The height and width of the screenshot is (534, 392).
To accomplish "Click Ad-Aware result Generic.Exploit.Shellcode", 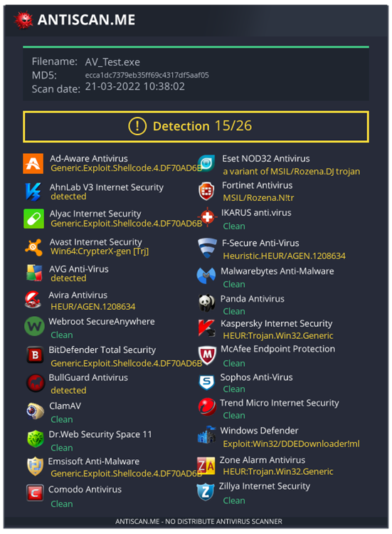I will [x=126, y=168].
